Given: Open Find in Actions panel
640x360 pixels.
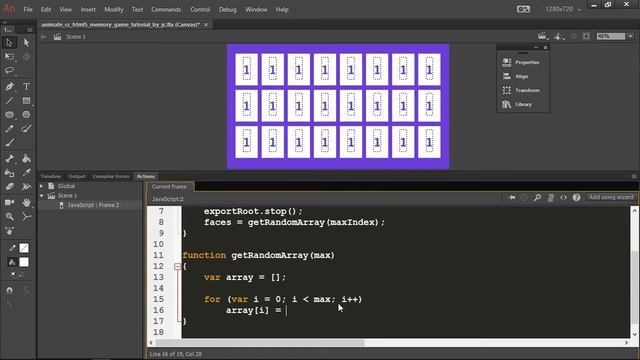Looking at the screenshot, I should tap(537, 198).
